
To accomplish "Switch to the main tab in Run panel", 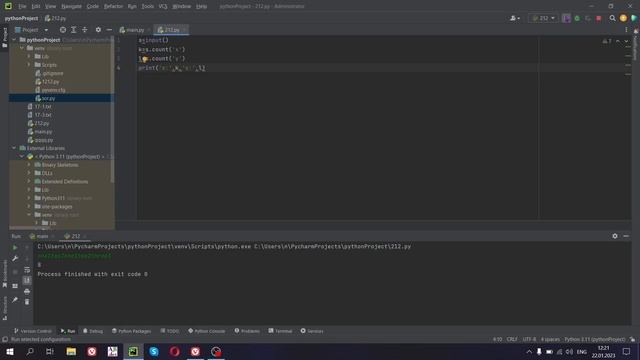I will [42, 236].
